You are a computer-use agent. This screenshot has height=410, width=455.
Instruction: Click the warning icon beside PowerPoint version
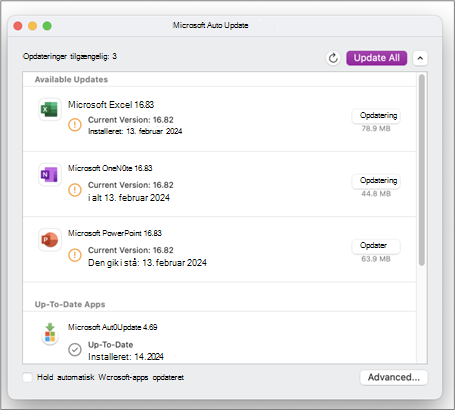75,255
